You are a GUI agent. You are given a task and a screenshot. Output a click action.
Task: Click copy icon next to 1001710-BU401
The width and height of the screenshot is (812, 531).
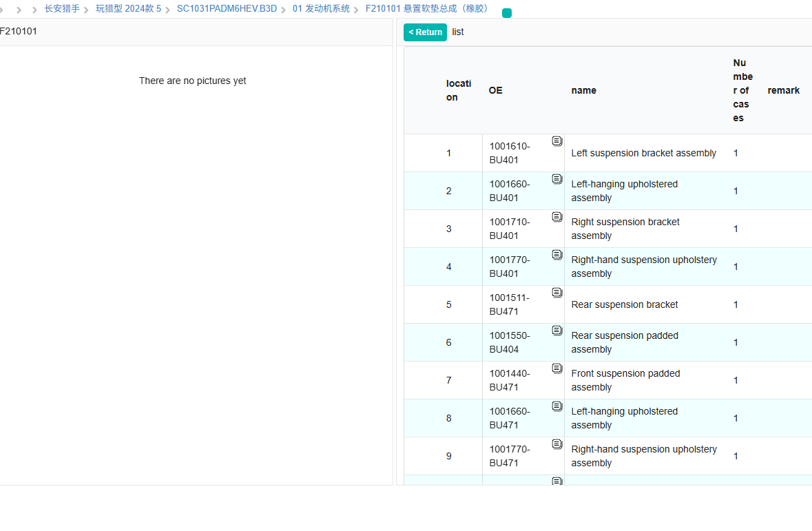click(x=556, y=217)
